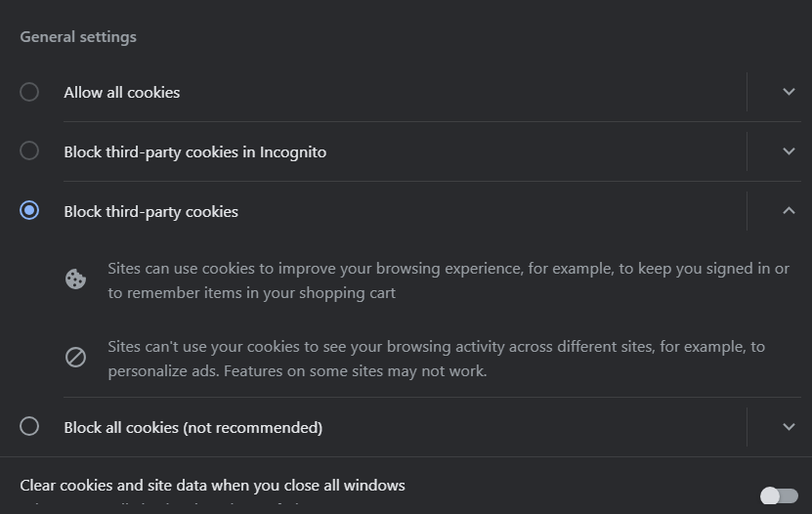The height and width of the screenshot is (514, 812).
Task: Click the cut-off subtitle under Clear cookies
Action: pos(156,508)
